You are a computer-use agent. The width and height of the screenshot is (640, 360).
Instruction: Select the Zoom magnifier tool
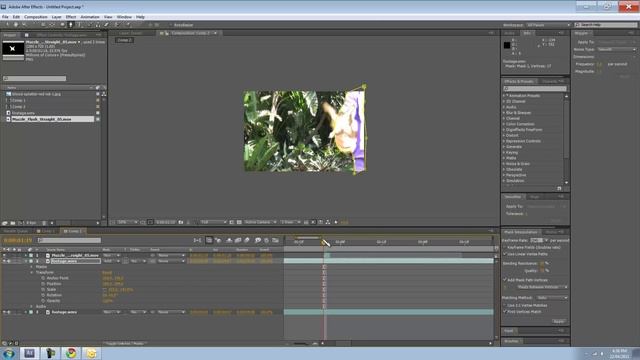(24, 25)
